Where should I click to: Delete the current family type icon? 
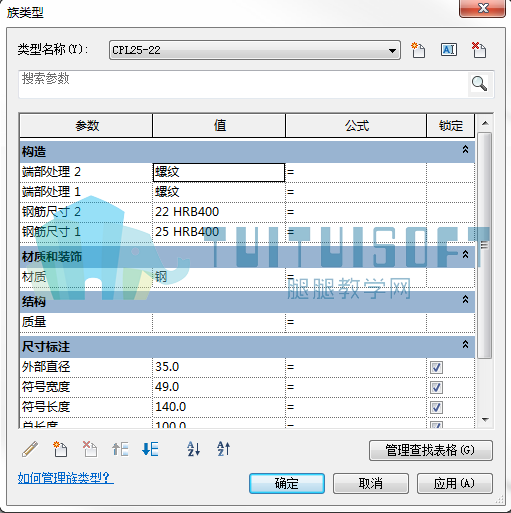(479, 50)
